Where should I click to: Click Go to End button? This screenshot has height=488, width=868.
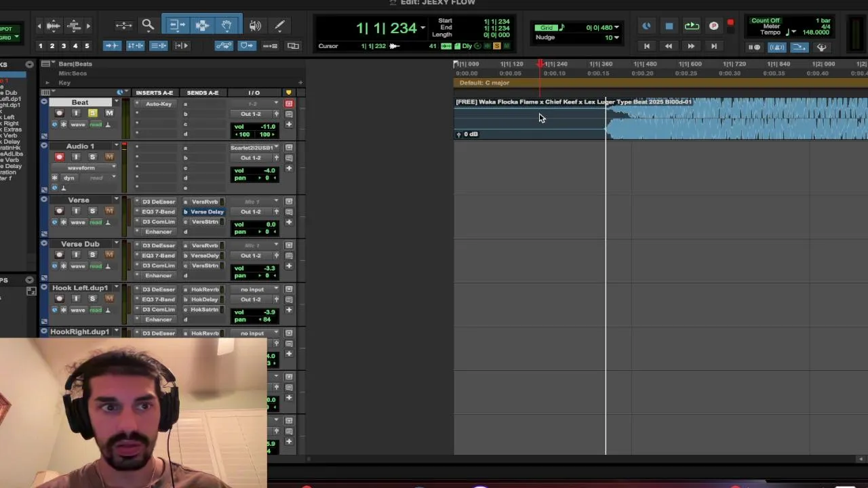[713, 46]
